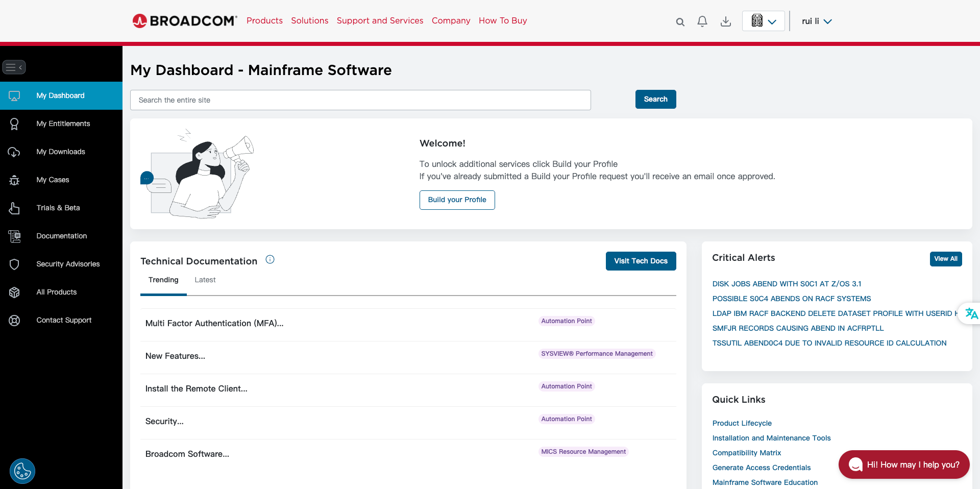The width and height of the screenshot is (980, 489).
Task: Open My Cases label in the sidebar
Action: (53, 180)
